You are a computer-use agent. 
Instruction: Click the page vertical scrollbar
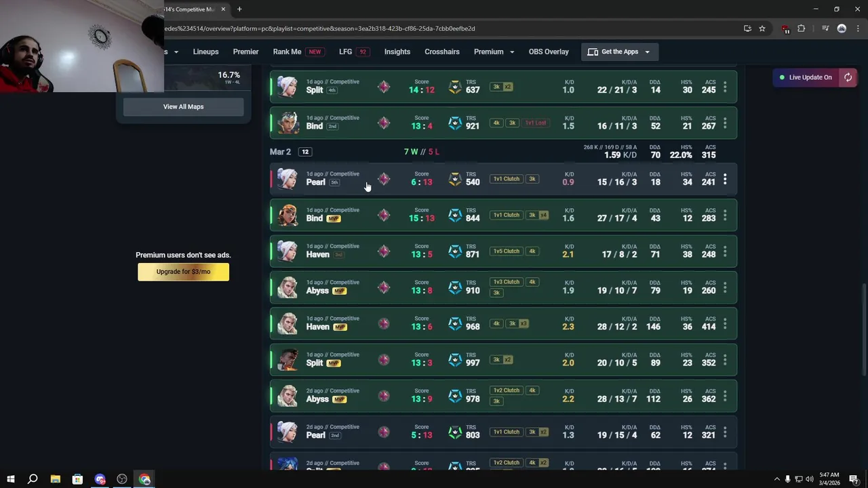click(863, 329)
